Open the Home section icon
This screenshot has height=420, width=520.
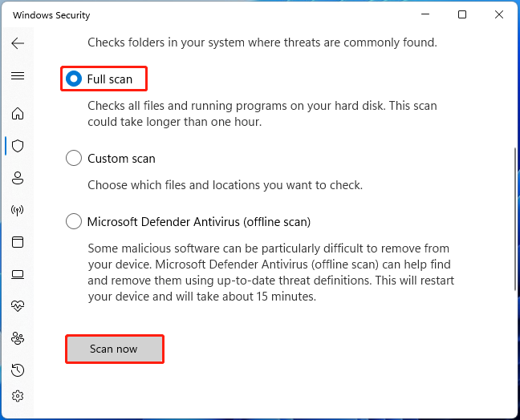coord(18,113)
